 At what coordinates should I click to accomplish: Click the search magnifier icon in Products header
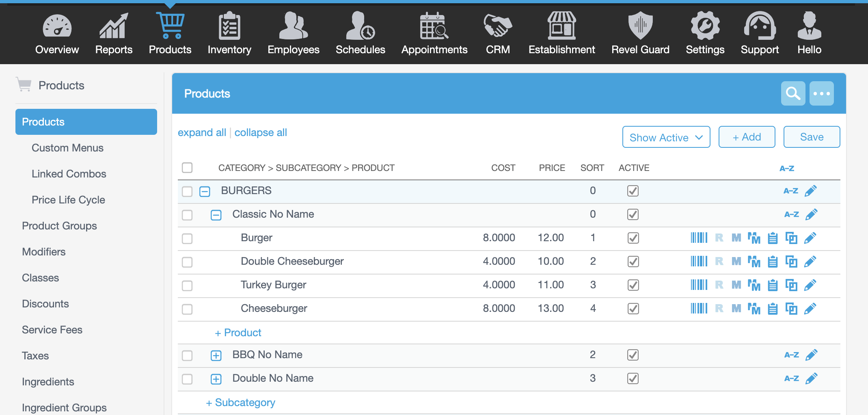pyautogui.click(x=792, y=93)
